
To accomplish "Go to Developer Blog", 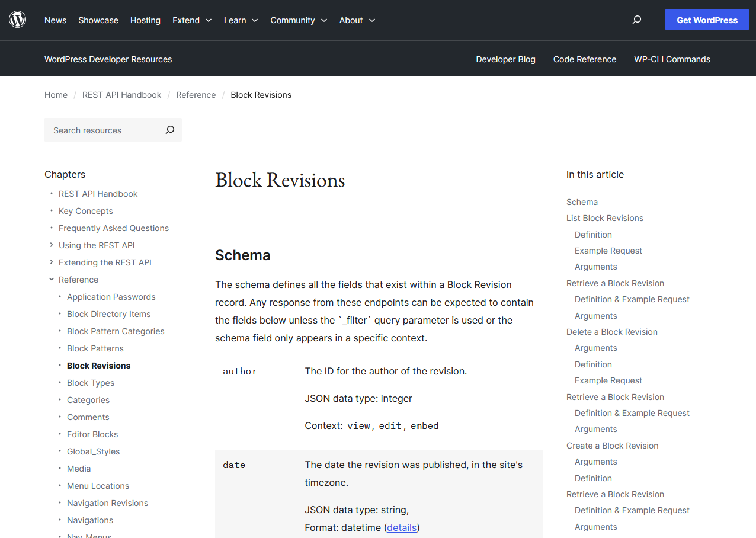I will 505,59.
